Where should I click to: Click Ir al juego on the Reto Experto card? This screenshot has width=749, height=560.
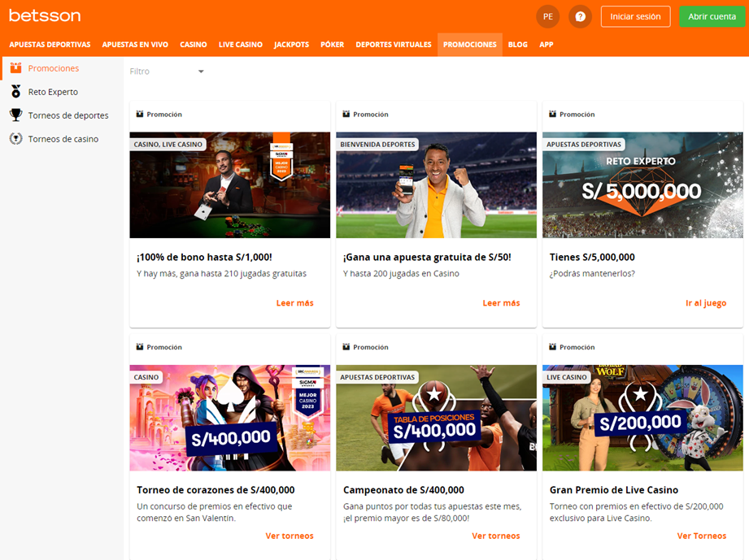point(706,302)
